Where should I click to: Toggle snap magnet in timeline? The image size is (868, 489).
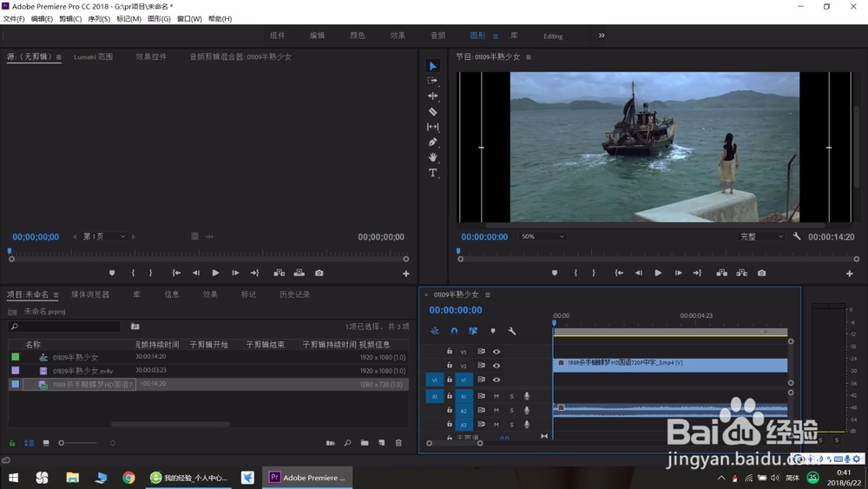tap(454, 331)
